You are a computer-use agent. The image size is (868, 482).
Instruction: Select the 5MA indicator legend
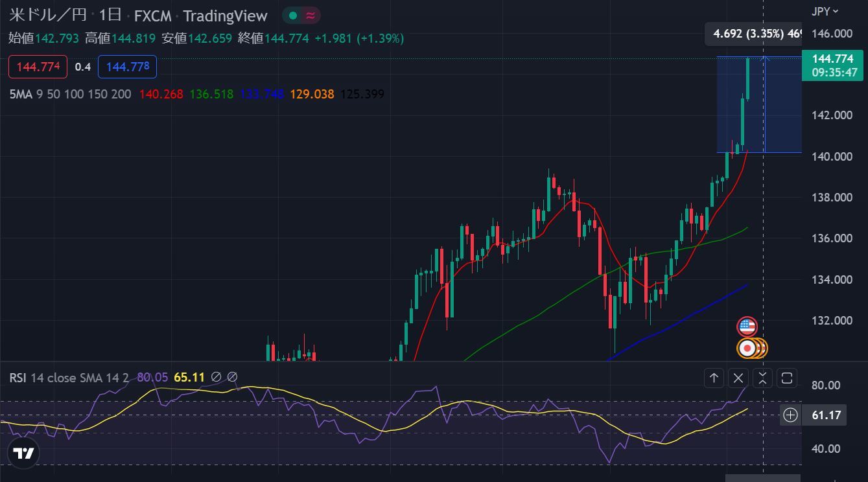tap(20, 95)
